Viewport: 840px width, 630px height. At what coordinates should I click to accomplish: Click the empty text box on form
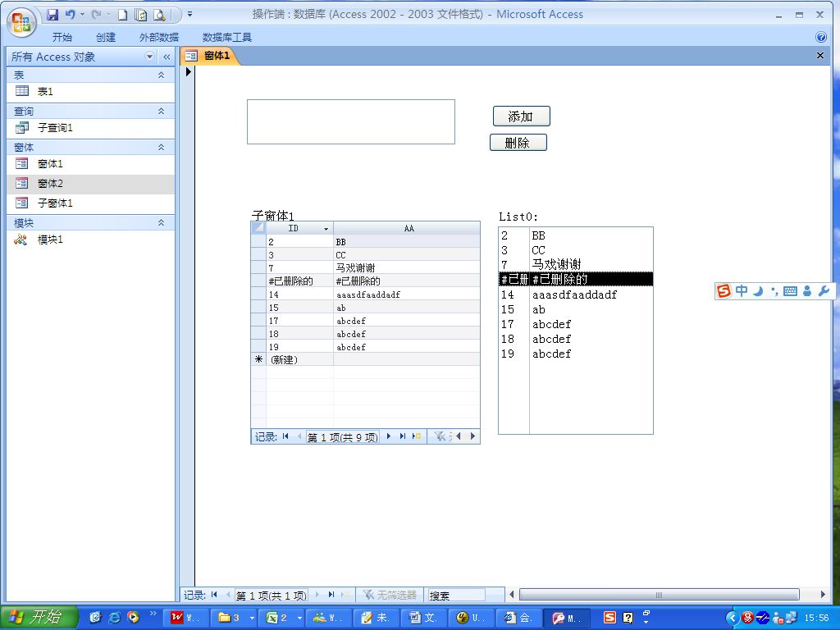351,121
